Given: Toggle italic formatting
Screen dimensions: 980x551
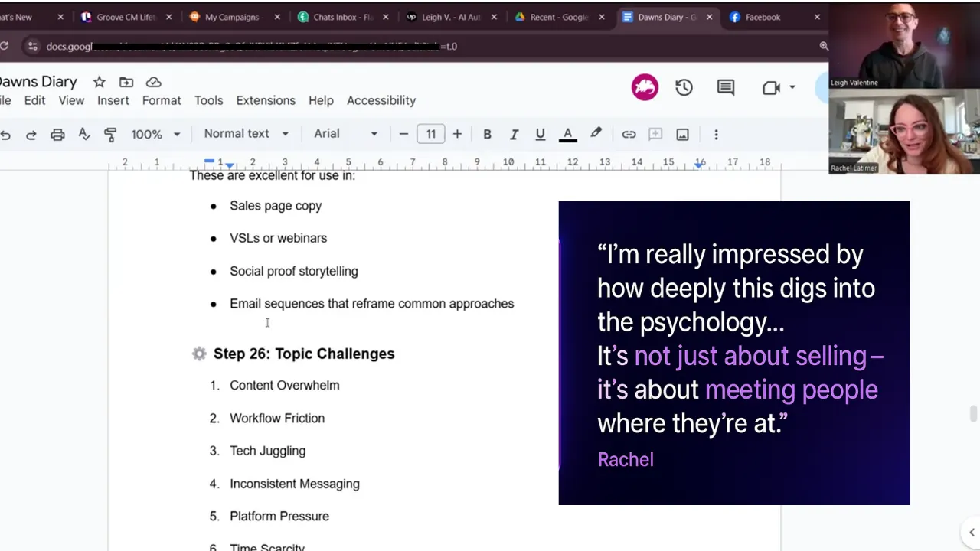Looking at the screenshot, I should point(514,135).
